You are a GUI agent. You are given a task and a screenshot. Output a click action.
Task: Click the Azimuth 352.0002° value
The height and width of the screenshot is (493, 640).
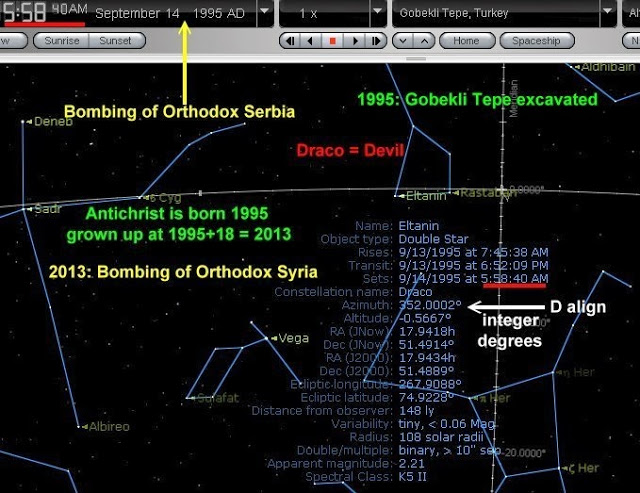coord(430,305)
